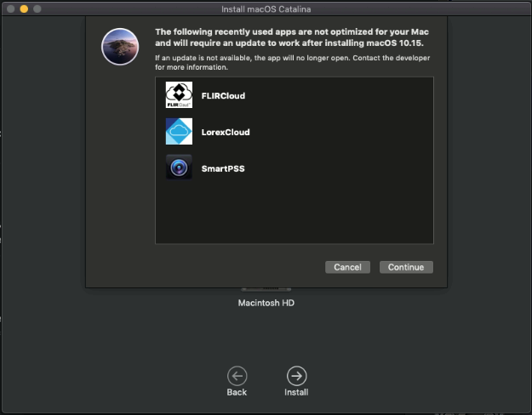Viewport: 532px width, 415px height.
Task: Select the LorexCloud name in list
Action: [226, 132]
